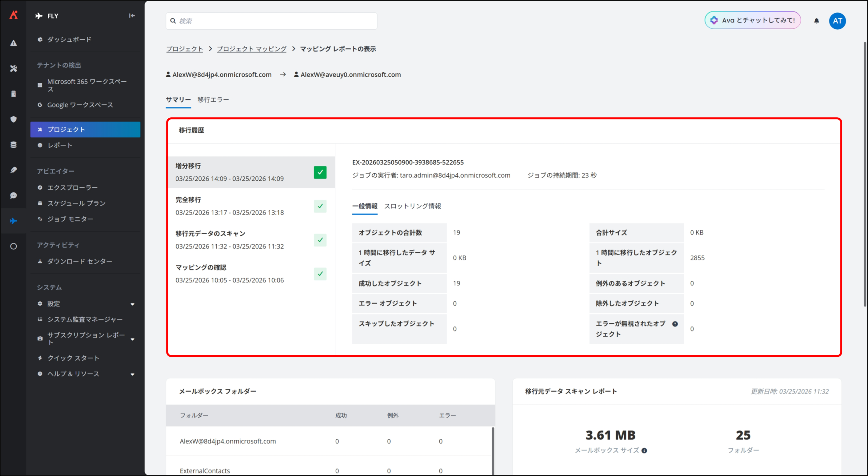Click the shield icon in left rail
Screen dimensions: 868x476
[x=13, y=119]
